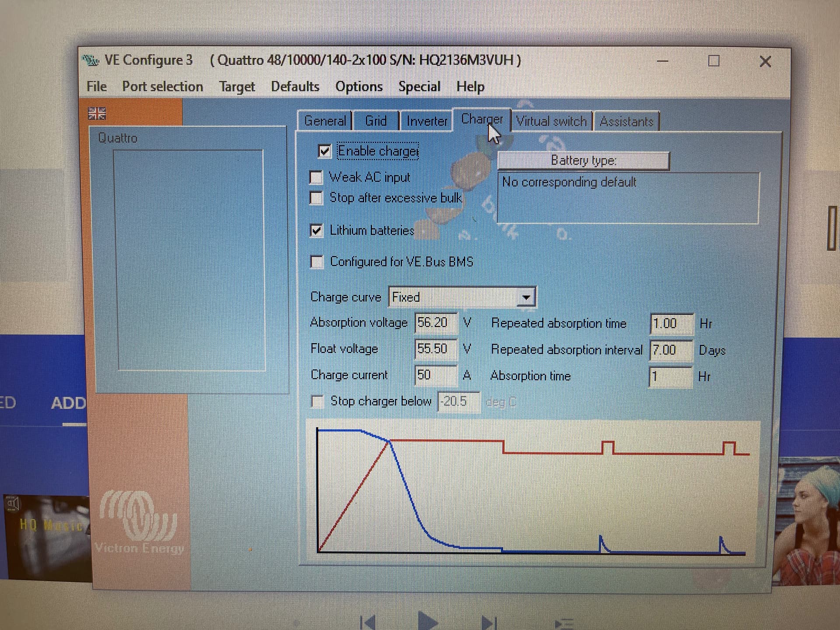Maximize the VE Configure window
Image resolution: width=840 pixels, height=630 pixels.
714,61
